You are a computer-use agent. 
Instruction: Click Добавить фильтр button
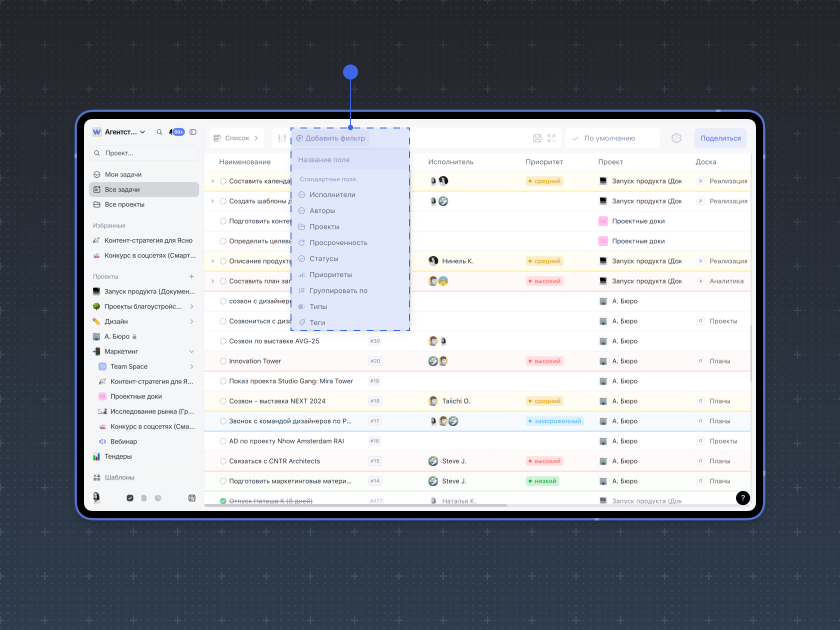pyautogui.click(x=331, y=138)
